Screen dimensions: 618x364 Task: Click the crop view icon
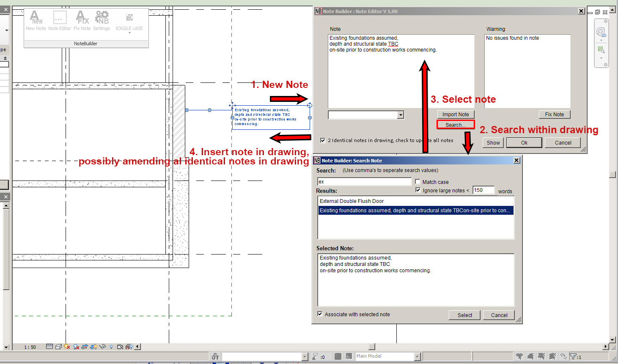85,347
